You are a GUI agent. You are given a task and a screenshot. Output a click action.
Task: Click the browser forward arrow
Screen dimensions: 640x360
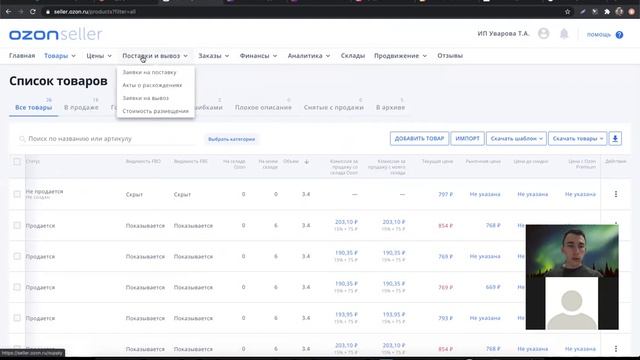[x=21, y=12]
